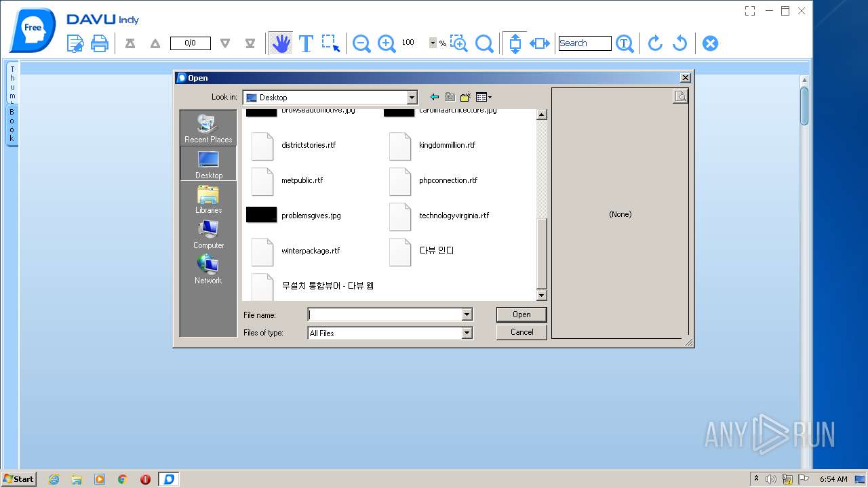Click the Open button
Image resolution: width=868 pixels, height=488 pixels.
521,314
